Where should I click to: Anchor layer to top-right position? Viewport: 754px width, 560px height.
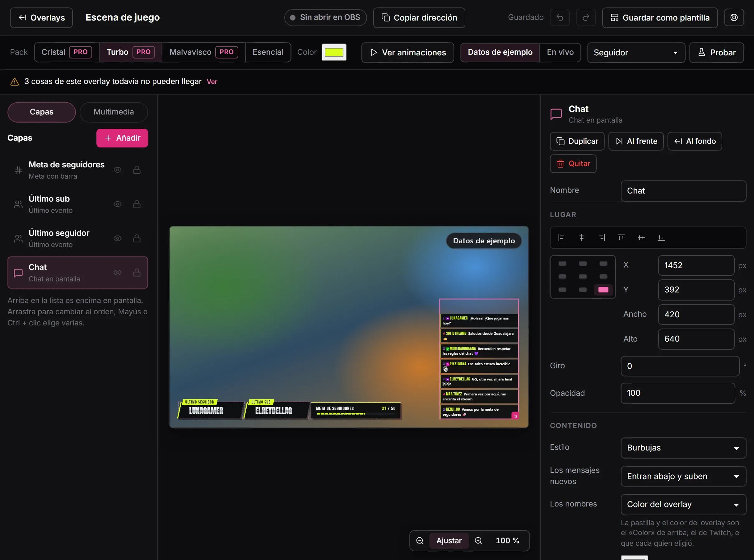603,264
